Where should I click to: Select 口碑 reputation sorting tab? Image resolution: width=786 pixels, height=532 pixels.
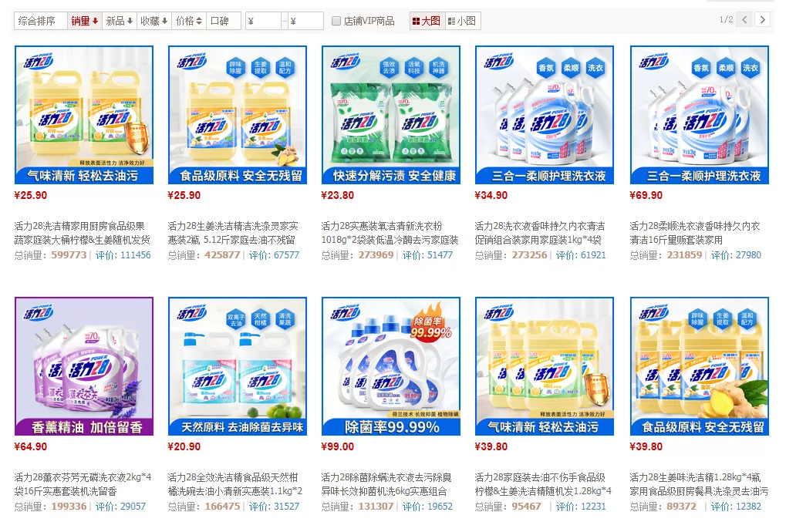(223, 21)
